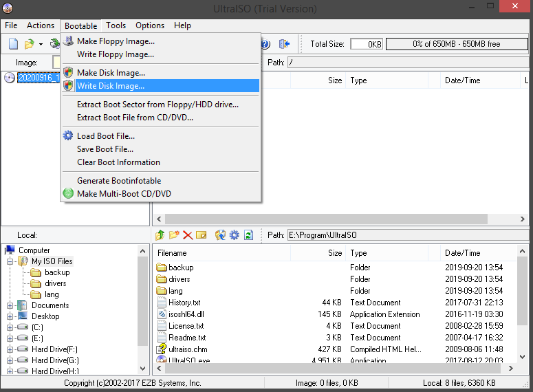The image size is (533, 392).
Task: Click the local Filename column header
Action: [x=221, y=253]
